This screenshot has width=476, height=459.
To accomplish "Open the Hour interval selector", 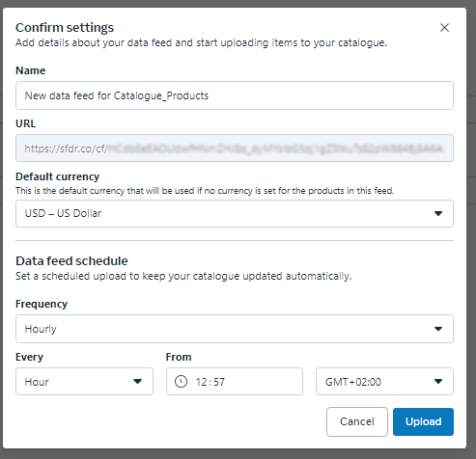I will (x=73, y=382).
